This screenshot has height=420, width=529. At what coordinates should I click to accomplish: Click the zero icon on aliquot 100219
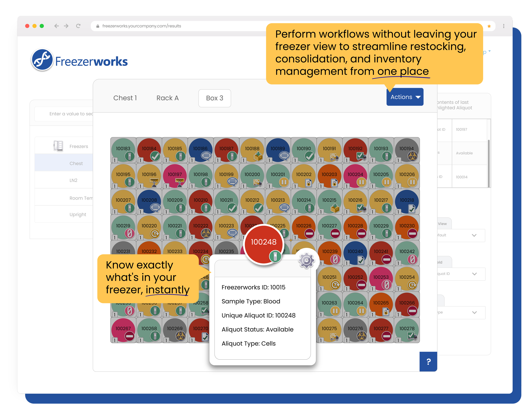click(130, 233)
